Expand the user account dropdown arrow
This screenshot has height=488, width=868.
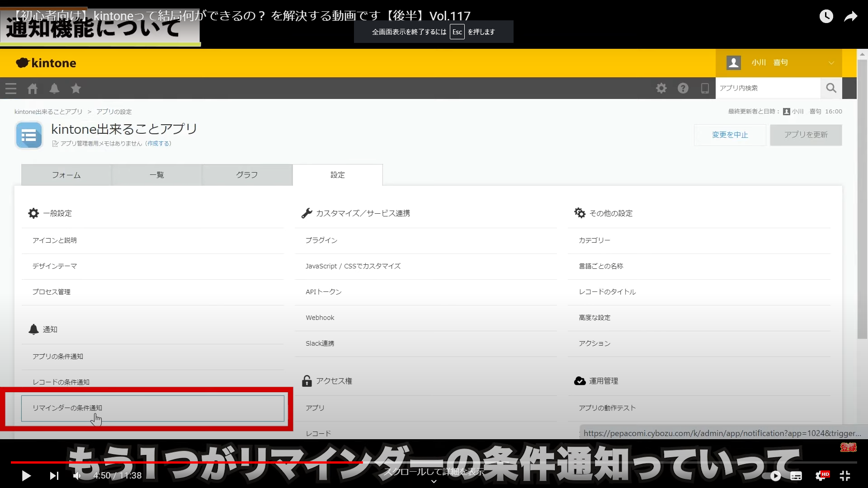pos(831,63)
